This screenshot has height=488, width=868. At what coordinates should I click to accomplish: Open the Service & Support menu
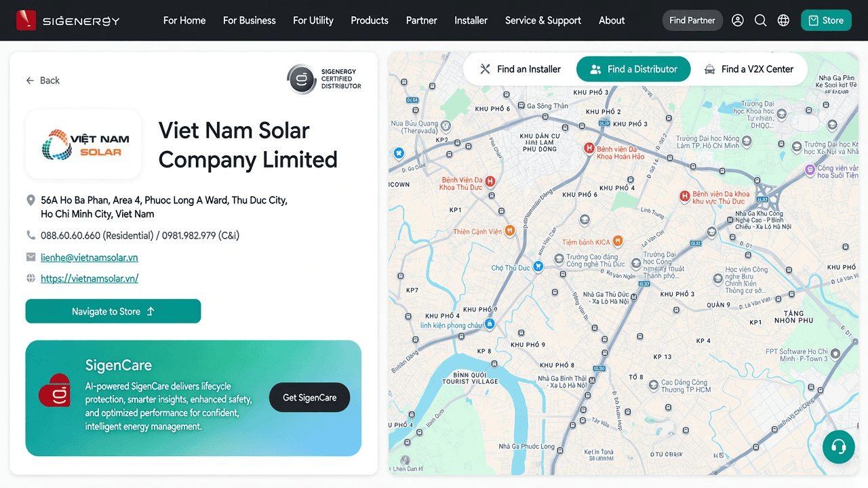point(543,20)
